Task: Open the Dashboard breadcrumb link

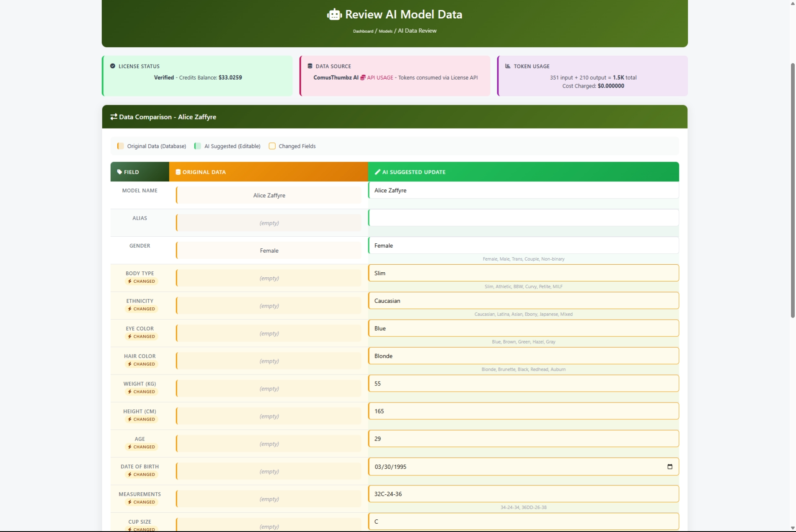Action: 363,31
